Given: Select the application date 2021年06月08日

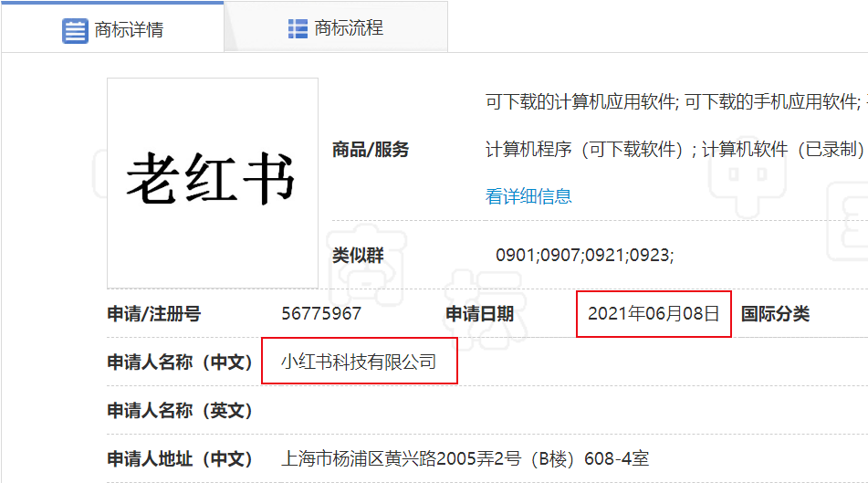Looking at the screenshot, I should coord(654,313).
